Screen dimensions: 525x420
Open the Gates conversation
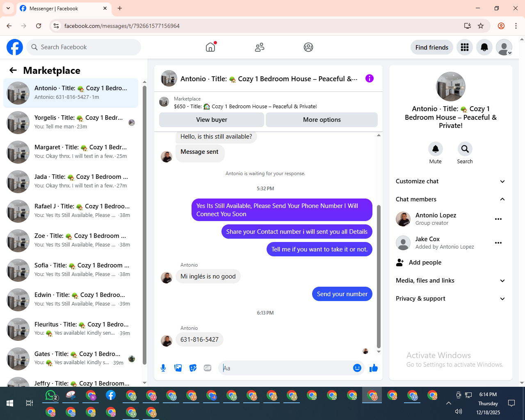(x=71, y=359)
